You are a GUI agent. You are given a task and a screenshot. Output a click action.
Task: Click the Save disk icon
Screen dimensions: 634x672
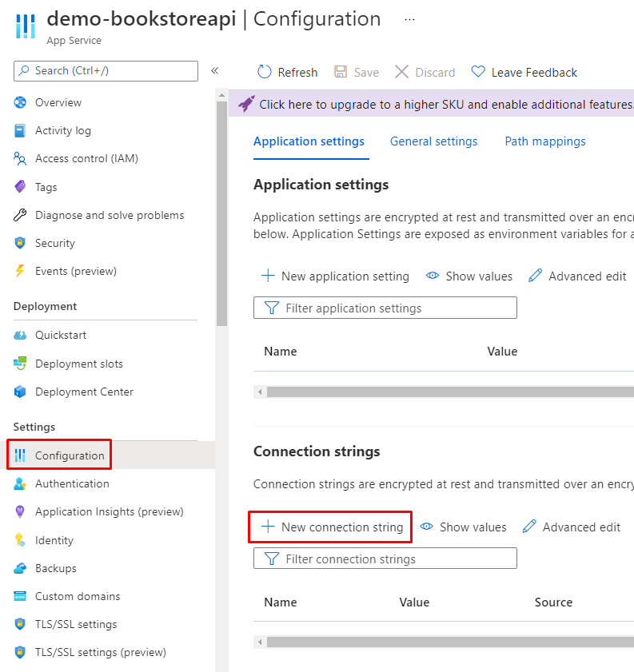click(x=341, y=72)
